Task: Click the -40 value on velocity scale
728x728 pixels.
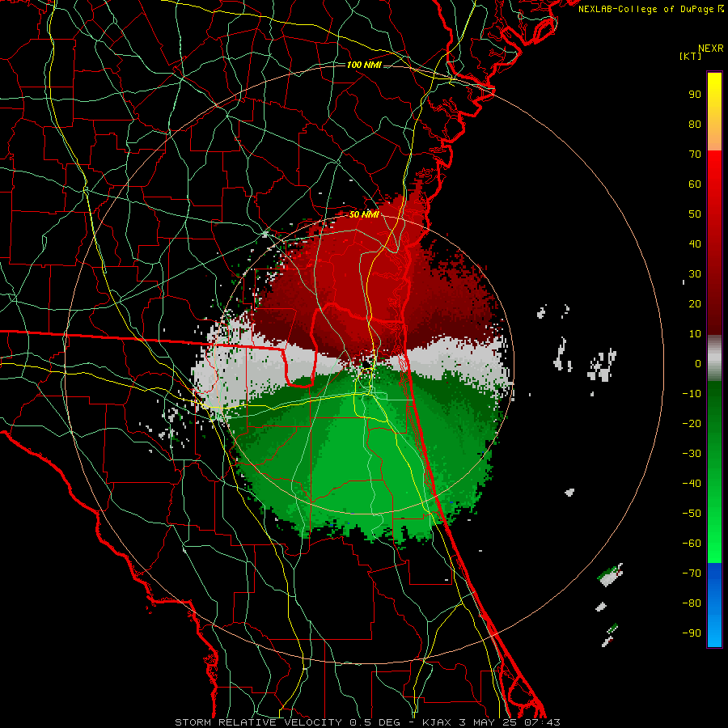Action: 692,484
